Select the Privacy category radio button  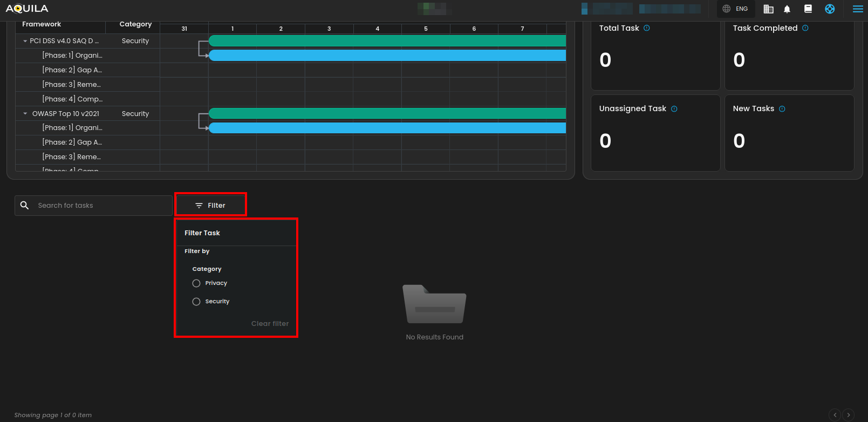tap(196, 283)
